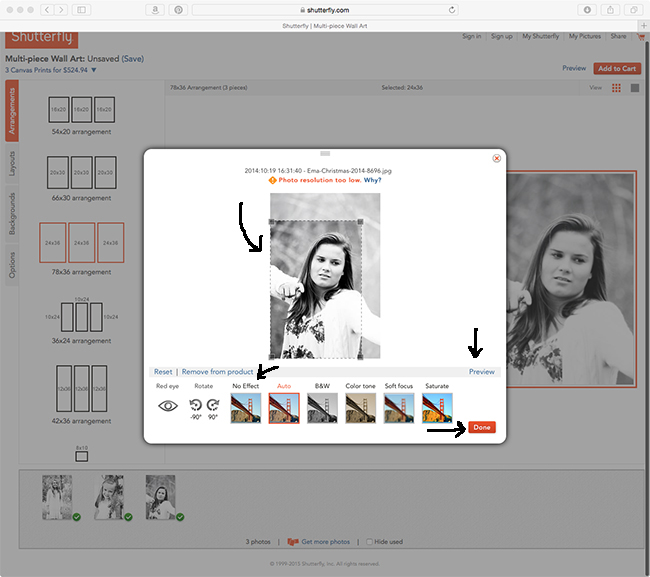Toggle the Hide used checkbox
The height and width of the screenshot is (577, 650).
pyautogui.click(x=369, y=542)
